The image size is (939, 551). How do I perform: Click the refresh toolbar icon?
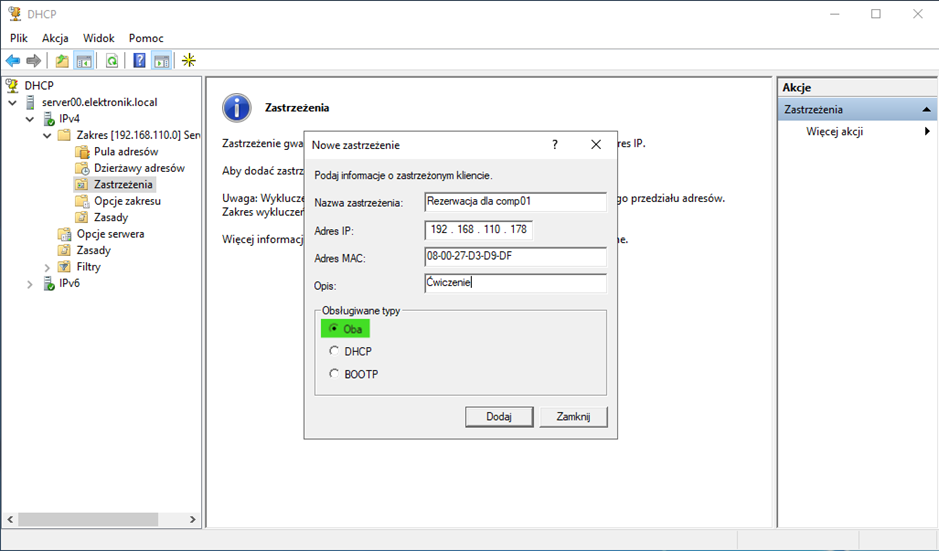point(112,61)
